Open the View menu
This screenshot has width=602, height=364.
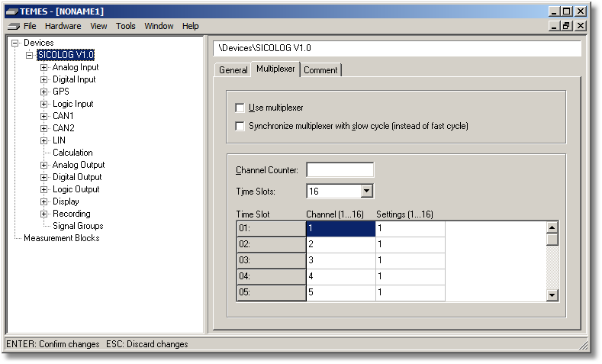pos(98,26)
